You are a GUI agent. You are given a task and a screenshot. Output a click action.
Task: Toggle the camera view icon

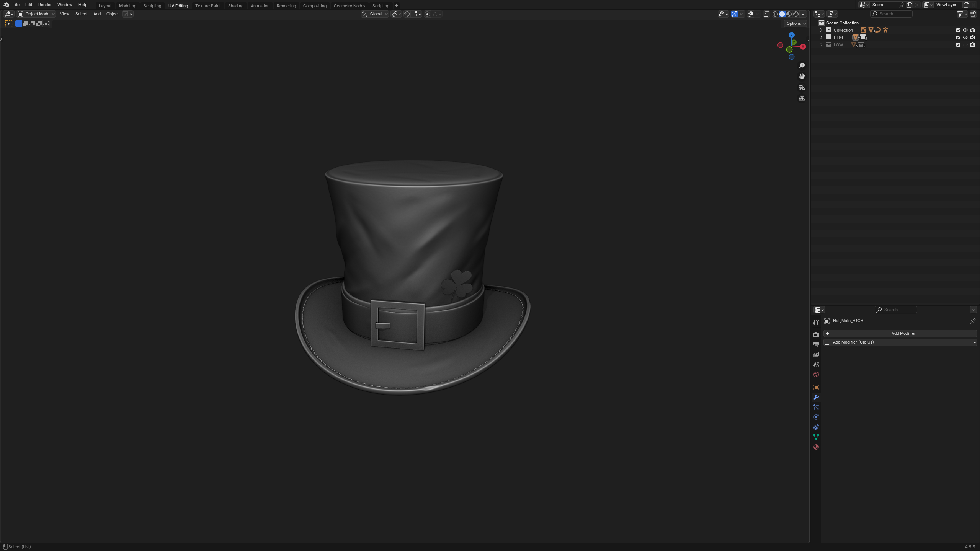click(x=802, y=88)
